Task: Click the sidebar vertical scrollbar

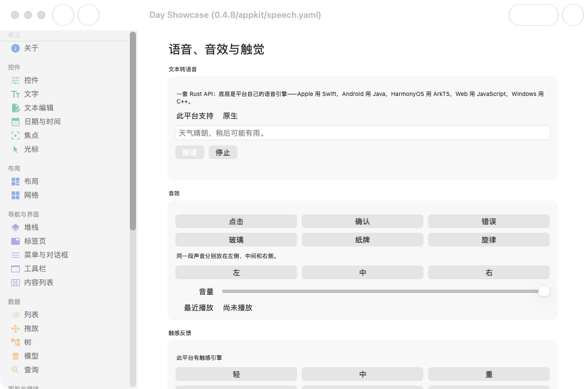Action: [133, 131]
